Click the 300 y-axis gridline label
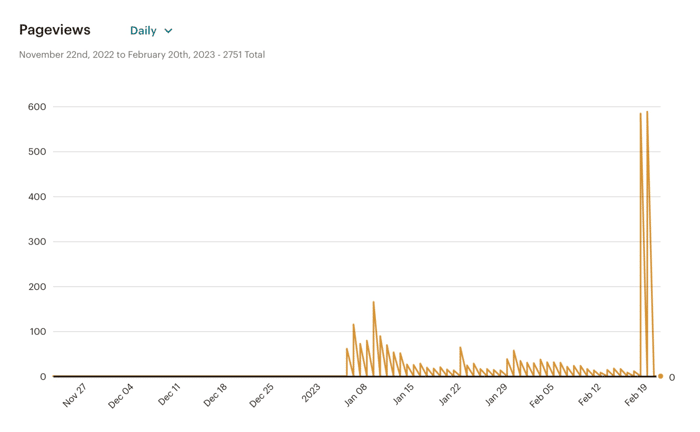Image resolution: width=700 pixels, height=432 pixels. [x=37, y=241]
